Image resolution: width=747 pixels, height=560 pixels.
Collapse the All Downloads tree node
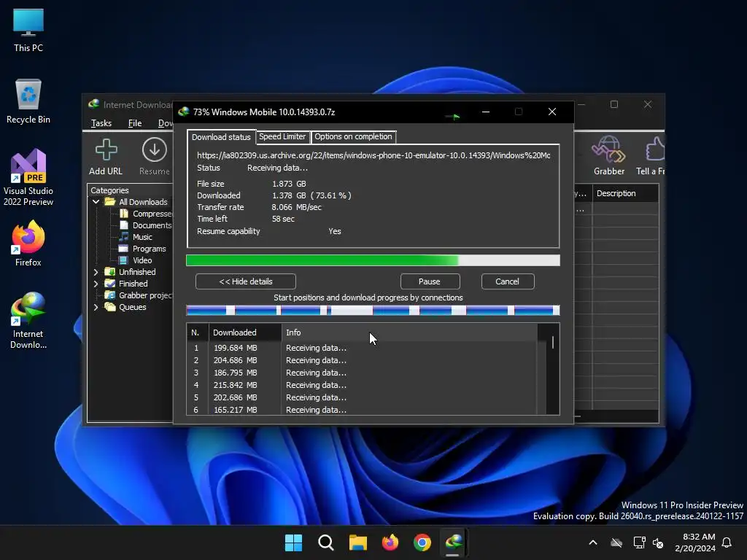(x=96, y=202)
